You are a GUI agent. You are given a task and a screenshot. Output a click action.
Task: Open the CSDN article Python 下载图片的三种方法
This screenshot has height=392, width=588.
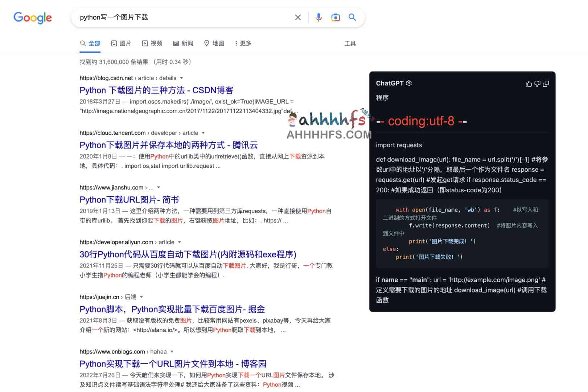coord(157,90)
